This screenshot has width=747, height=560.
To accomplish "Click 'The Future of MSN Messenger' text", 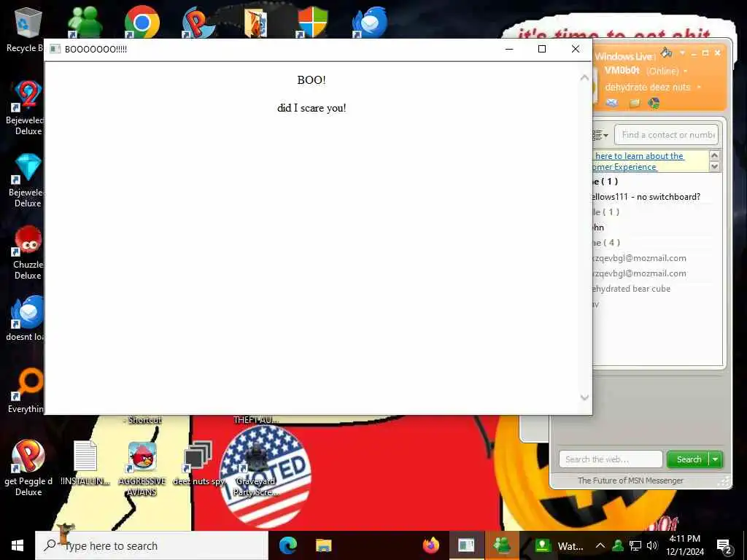I will point(630,481).
